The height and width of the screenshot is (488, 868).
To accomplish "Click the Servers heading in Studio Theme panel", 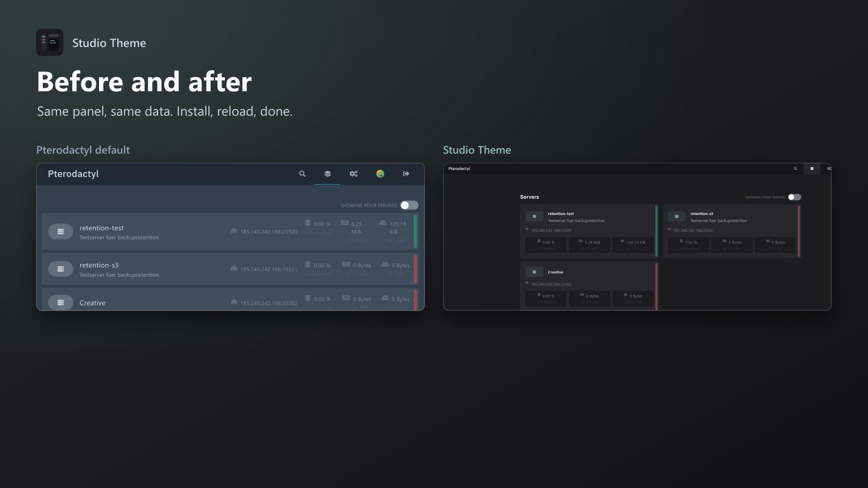I will pyautogui.click(x=529, y=197).
